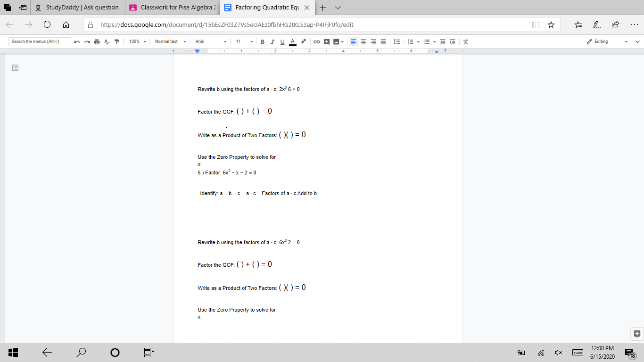644x362 pixels.
Task: Expand the Arial font dropdown
Action: click(211, 41)
